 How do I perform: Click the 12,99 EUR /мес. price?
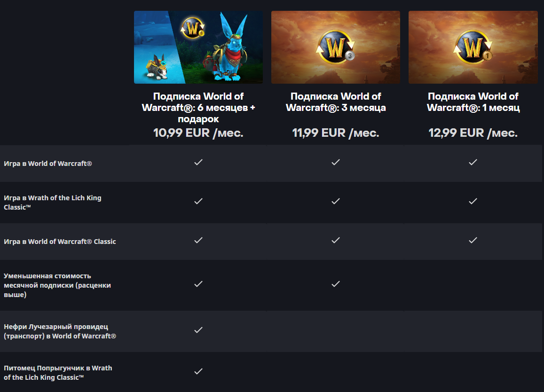pos(473,133)
